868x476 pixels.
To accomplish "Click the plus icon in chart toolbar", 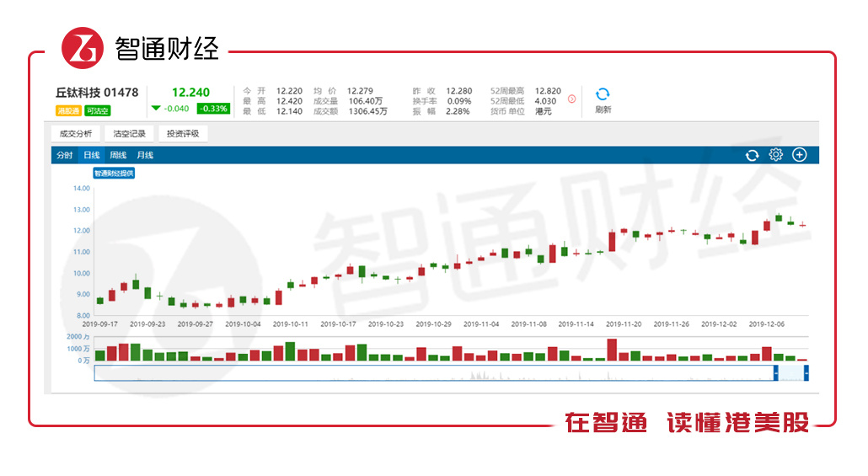I will coord(800,155).
